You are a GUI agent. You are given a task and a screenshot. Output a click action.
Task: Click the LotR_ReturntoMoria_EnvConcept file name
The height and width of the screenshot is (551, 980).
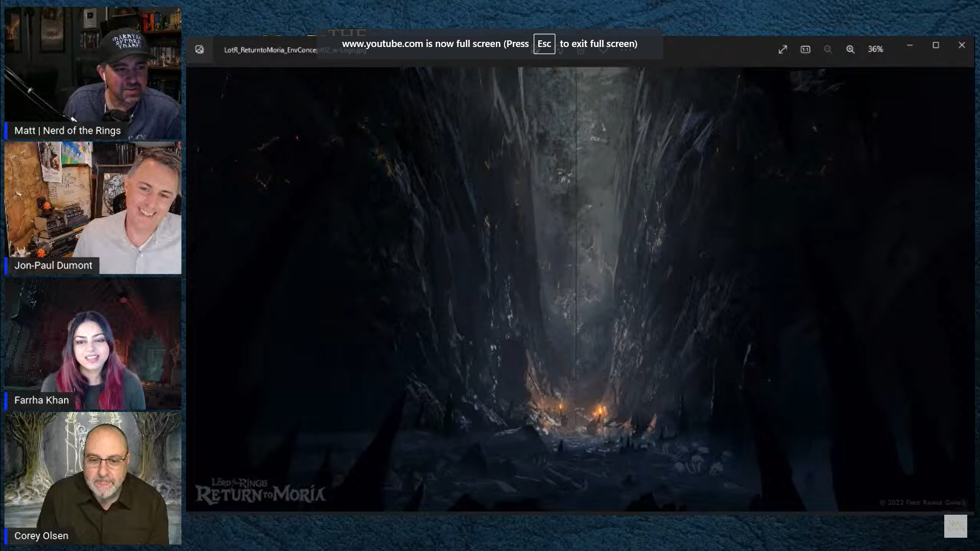(x=295, y=50)
